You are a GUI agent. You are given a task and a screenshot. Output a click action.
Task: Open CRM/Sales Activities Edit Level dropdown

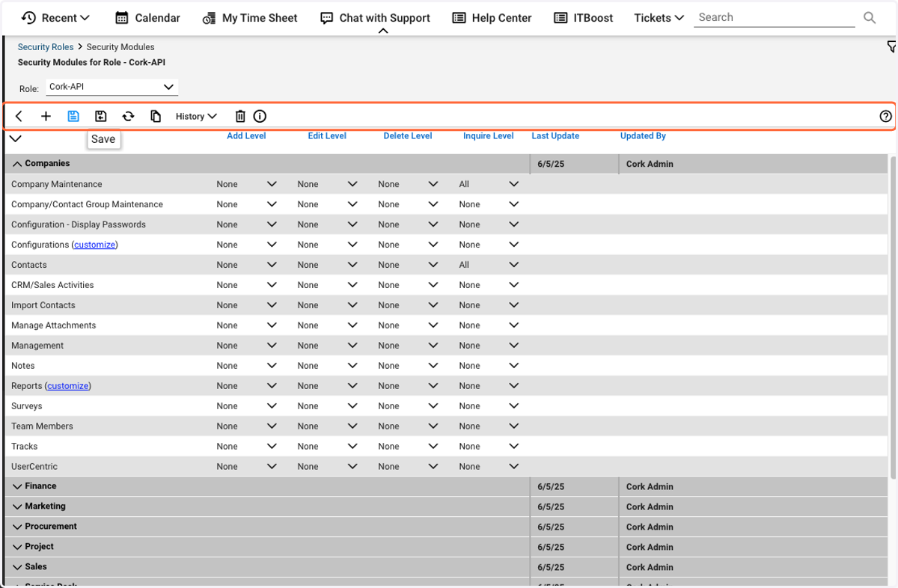(x=328, y=285)
